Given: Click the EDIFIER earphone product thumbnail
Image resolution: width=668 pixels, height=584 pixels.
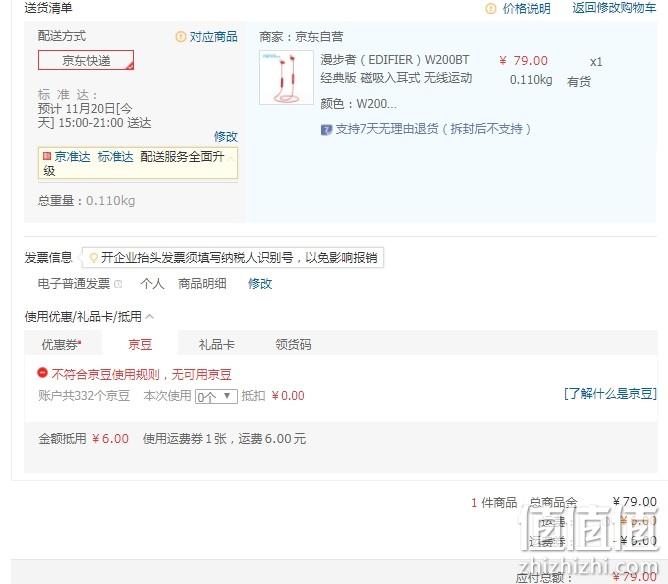Looking at the screenshot, I should click(286, 78).
